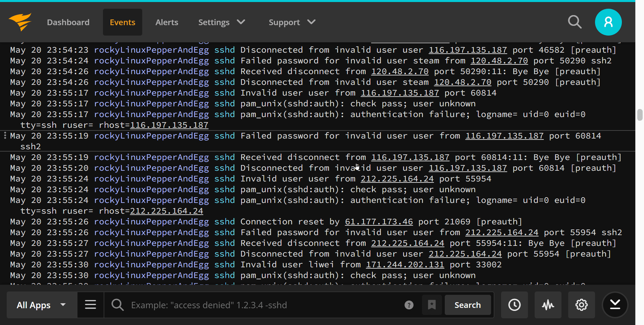Screen dimensions: 644x325
Task: Click IP in 23:55:17 Invalid user row
Action: 399,93
